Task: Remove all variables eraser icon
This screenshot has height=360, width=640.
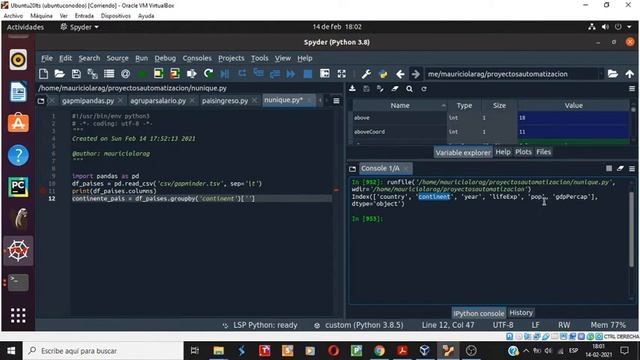Action: click(395, 89)
